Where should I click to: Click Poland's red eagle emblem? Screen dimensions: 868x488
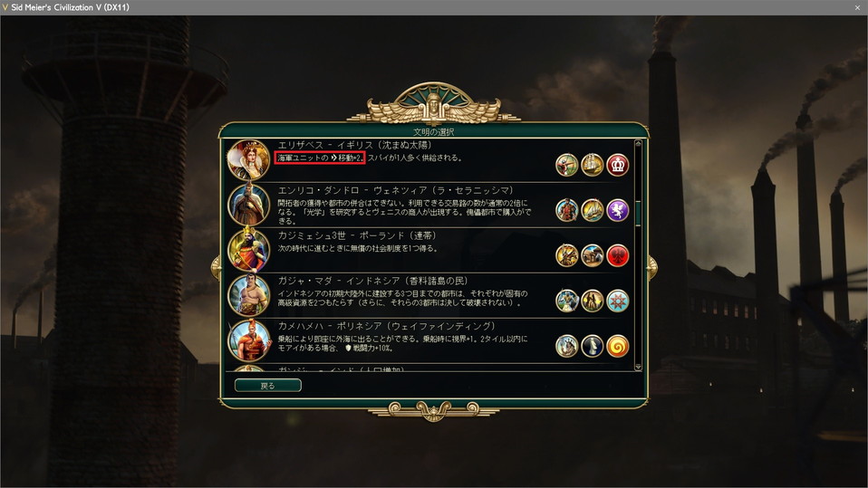(618, 255)
